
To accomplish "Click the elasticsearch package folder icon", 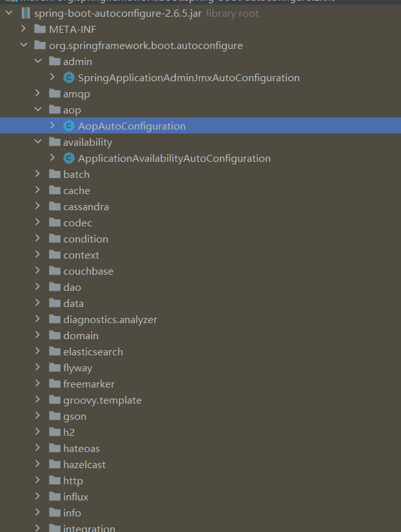I will pyautogui.click(x=54, y=352).
